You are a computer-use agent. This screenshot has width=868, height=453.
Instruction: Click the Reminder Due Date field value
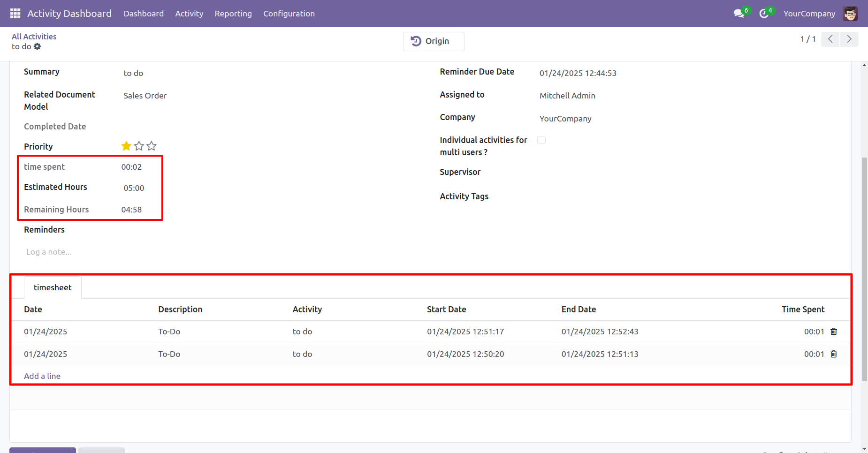click(578, 73)
